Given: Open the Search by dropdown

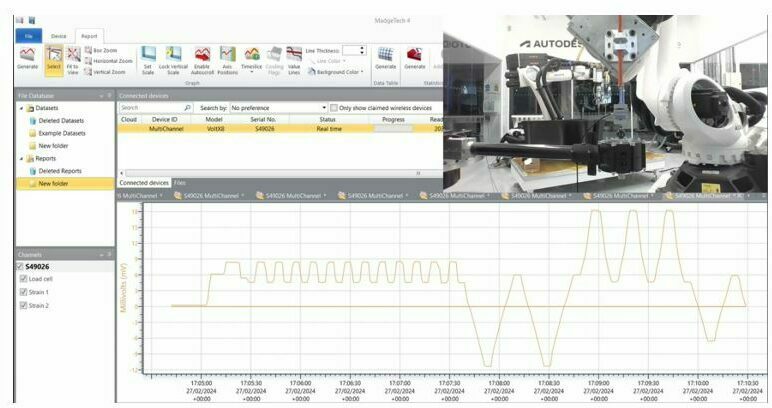Looking at the screenshot, I should tap(278, 107).
